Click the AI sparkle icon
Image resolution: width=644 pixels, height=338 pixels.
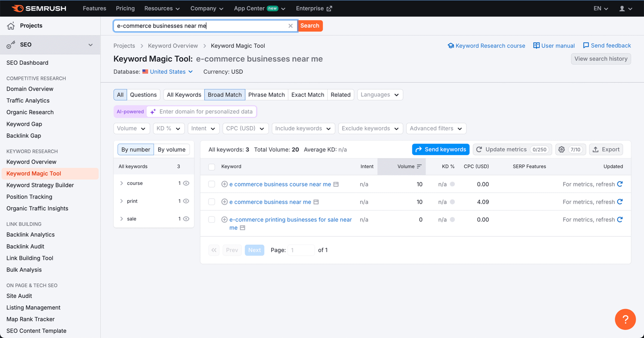click(153, 112)
